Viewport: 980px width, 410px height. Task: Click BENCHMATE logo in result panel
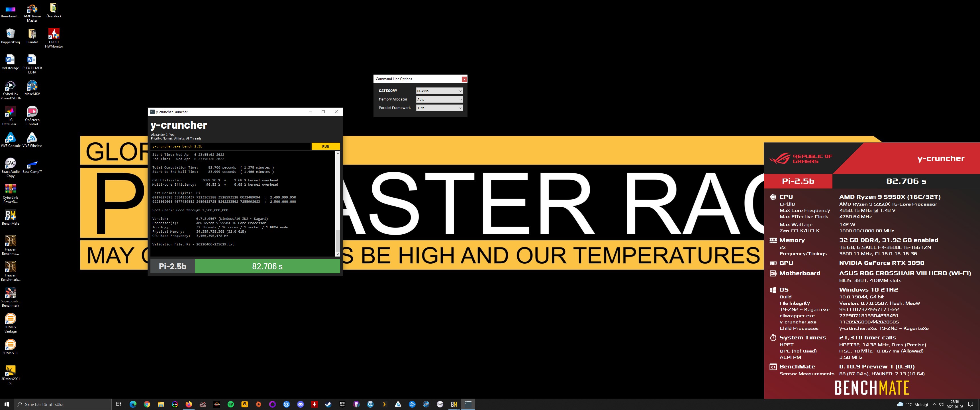pyautogui.click(x=871, y=388)
